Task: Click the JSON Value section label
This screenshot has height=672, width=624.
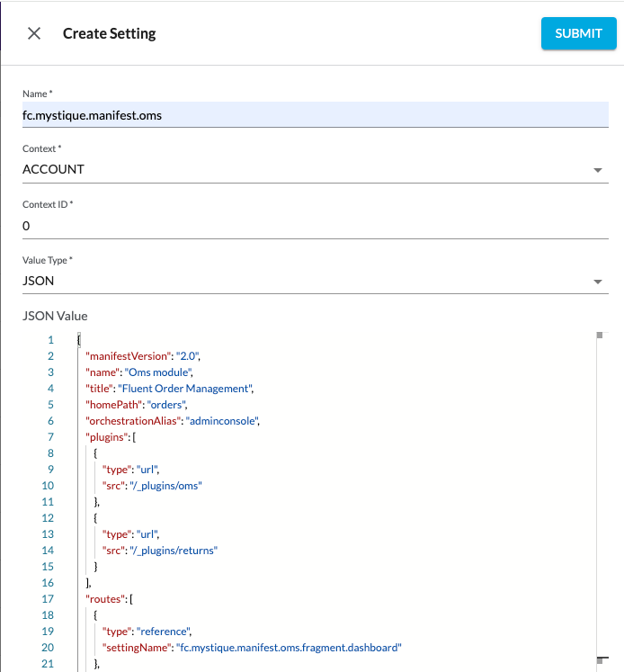Action: 55,317
